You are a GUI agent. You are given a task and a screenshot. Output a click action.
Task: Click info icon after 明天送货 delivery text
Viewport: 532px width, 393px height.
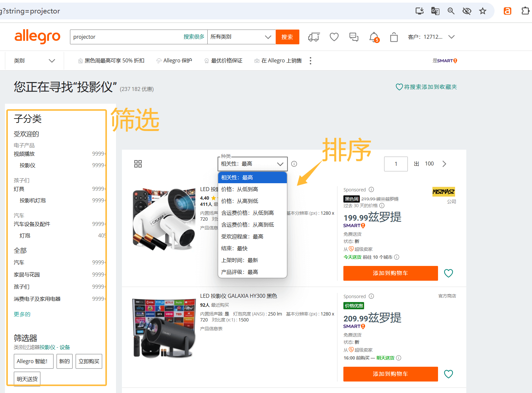click(399, 358)
